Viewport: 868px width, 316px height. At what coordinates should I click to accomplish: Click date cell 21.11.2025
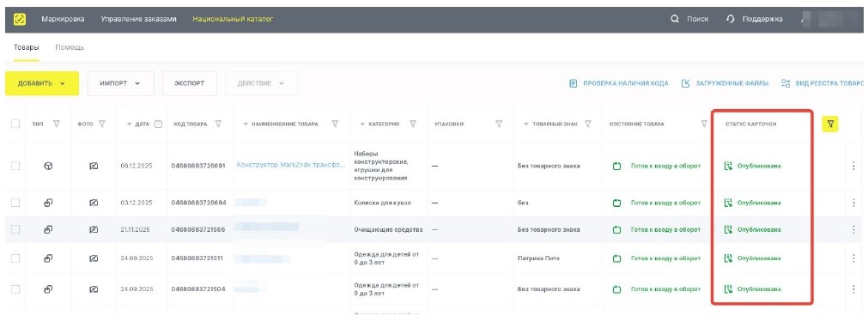pos(136,229)
